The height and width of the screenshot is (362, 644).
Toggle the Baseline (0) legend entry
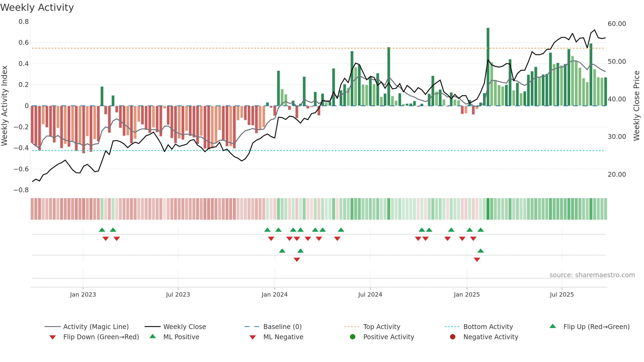coord(273,327)
